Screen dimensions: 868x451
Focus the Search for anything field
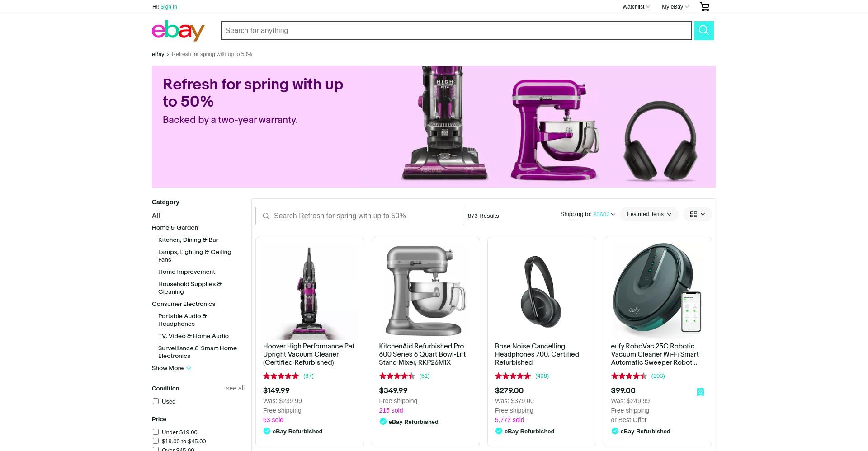456,31
